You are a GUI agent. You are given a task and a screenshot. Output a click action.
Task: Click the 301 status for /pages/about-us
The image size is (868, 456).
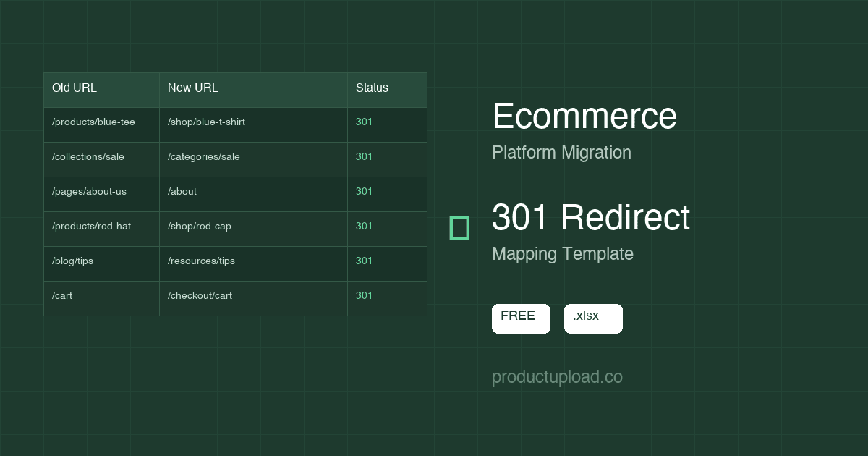(x=363, y=191)
